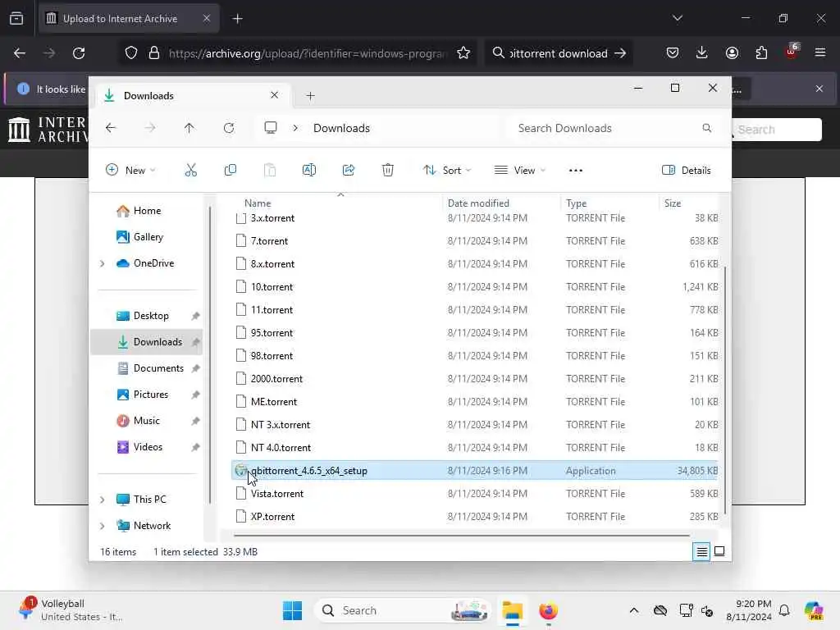This screenshot has width=840, height=630.
Task: Reload the page in Firefox
Action: point(79,53)
